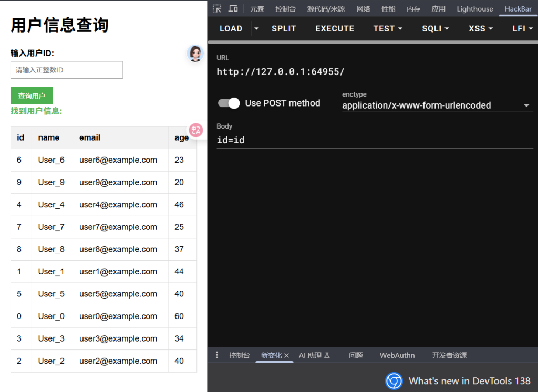
Task: Click the pink translate floating icon
Action: tap(196, 130)
